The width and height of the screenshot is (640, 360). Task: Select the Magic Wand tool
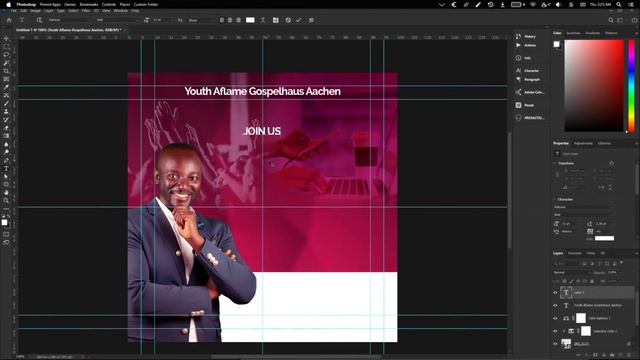[x=6, y=63]
